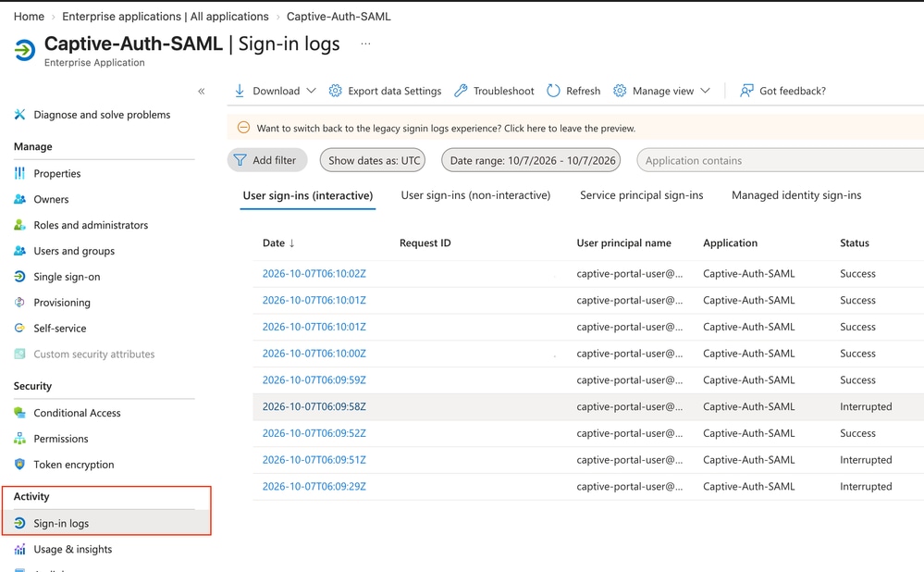Click the Request ID column header
This screenshot has width=924, height=572.
click(x=425, y=242)
